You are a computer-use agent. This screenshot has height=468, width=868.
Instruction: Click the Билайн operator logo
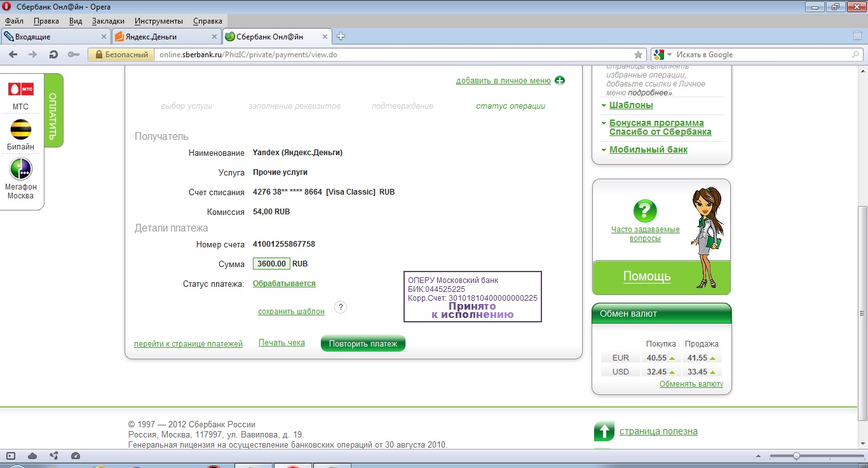(x=21, y=129)
